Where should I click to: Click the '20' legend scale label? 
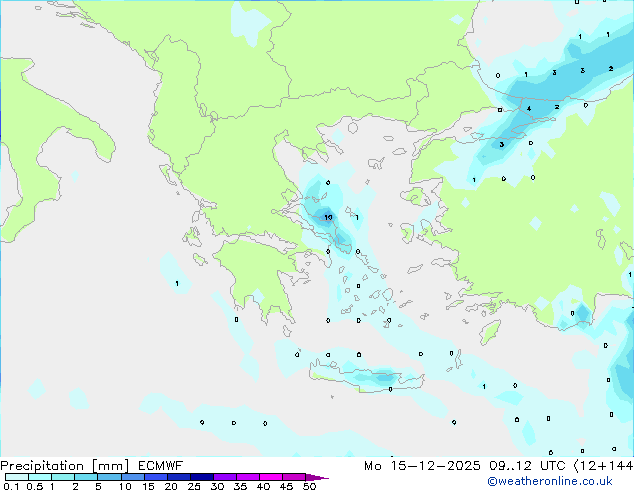click(171, 486)
